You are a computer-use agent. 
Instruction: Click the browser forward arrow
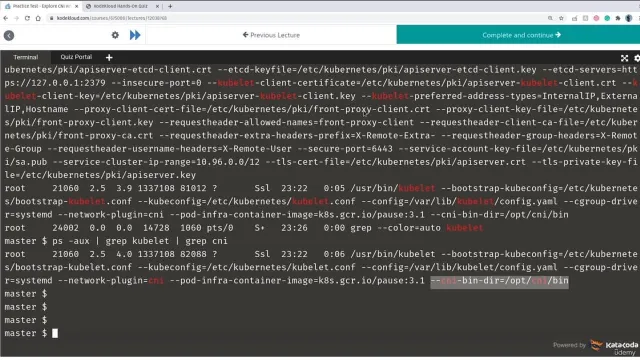[x=16, y=18]
